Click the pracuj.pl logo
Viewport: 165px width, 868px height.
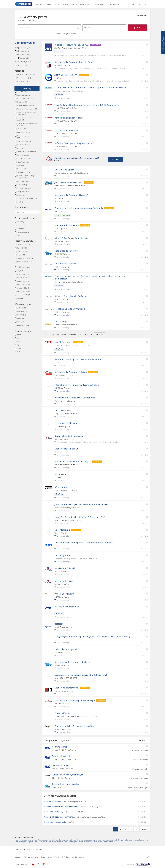pos(24,4)
